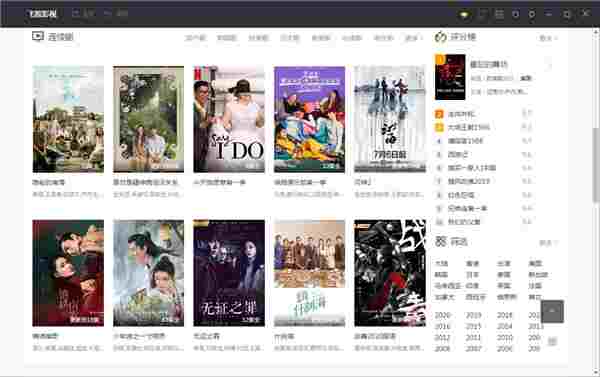Expand the chevron on the top-ranked show

[x=550, y=66]
